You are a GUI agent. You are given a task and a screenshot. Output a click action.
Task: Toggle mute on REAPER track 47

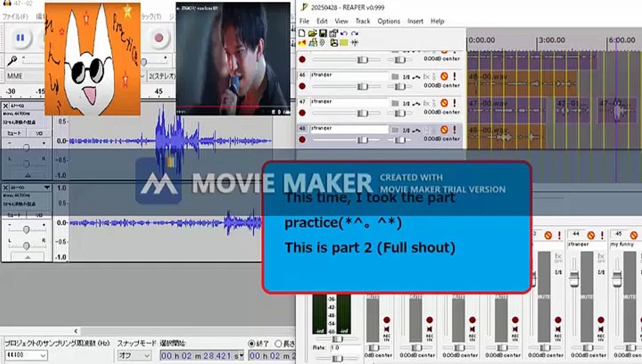point(444,103)
